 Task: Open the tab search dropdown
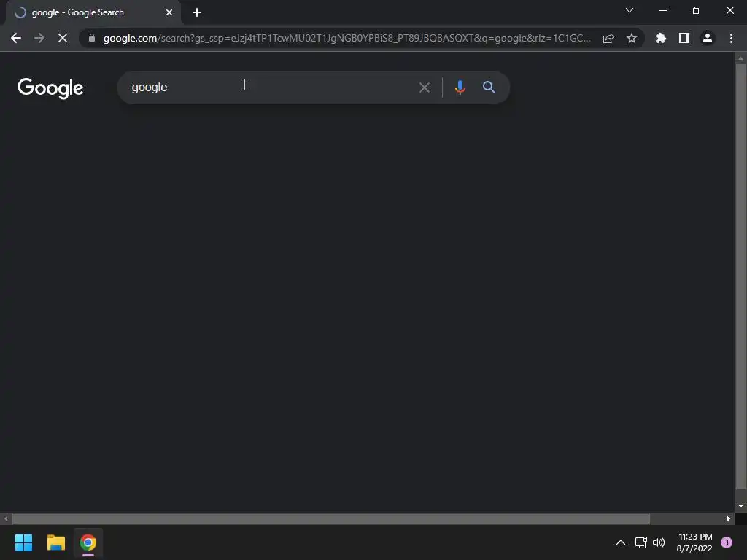tap(630, 10)
